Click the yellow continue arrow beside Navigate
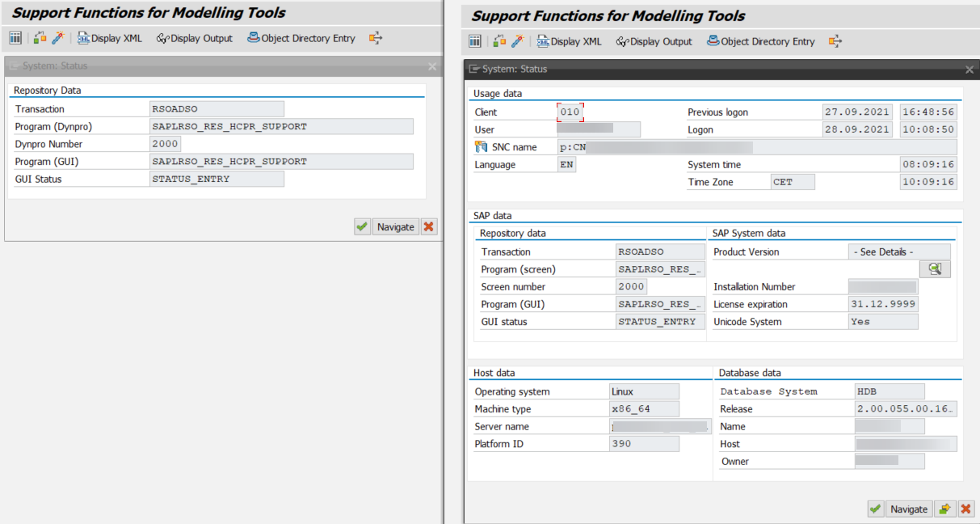 [944, 509]
